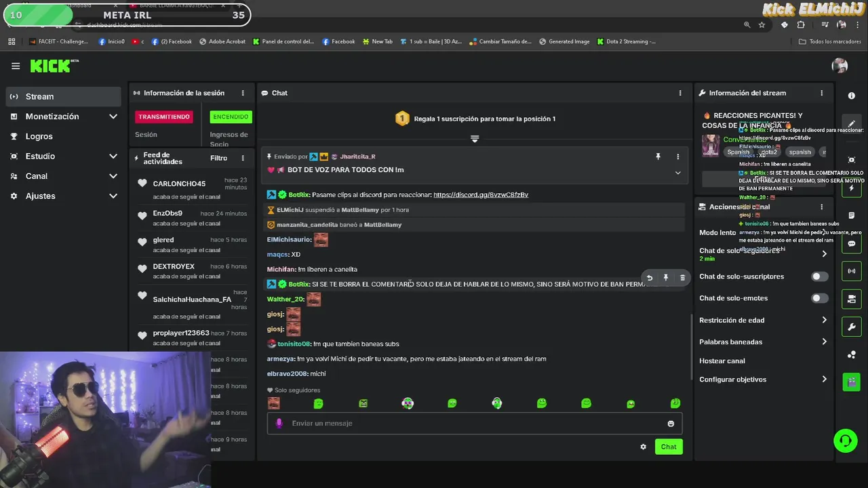Open Información del stream options menu
The height and width of the screenshot is (488, 868).
coord(821,93)
